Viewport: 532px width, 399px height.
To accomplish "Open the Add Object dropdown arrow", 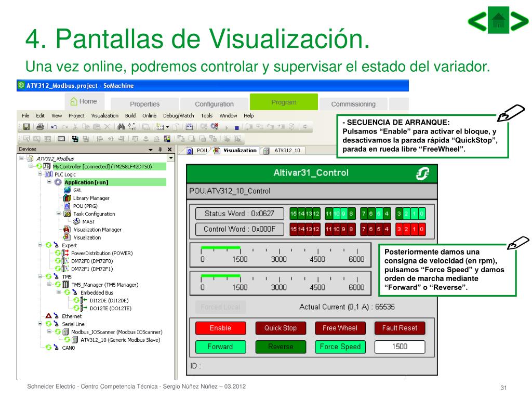I will pos(167,127).
